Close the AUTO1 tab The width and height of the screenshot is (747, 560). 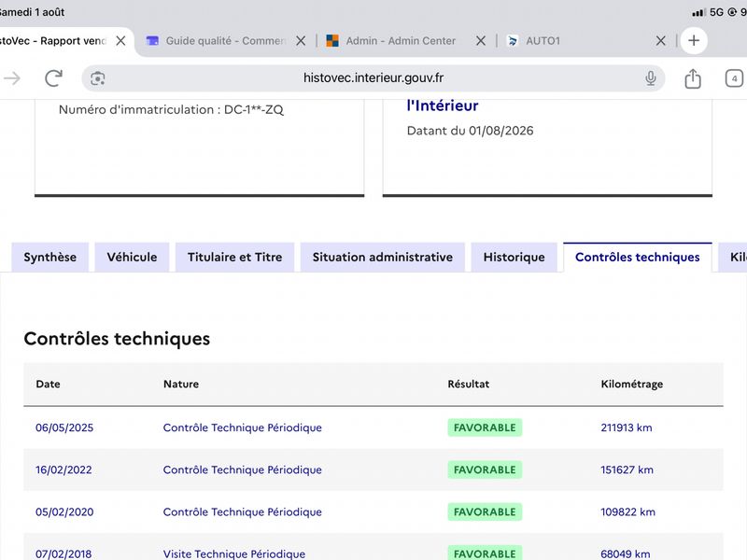[x=661, y=41]
